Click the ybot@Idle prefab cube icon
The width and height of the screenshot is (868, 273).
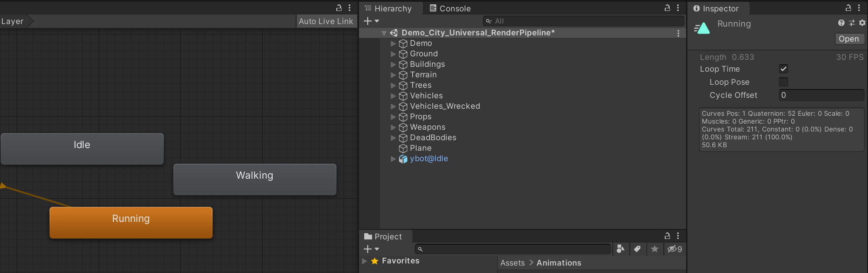tap(403, 159)
